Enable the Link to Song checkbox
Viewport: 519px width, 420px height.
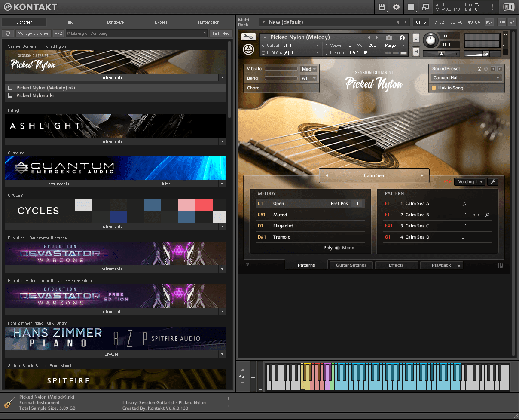click(x=434, y=88)
